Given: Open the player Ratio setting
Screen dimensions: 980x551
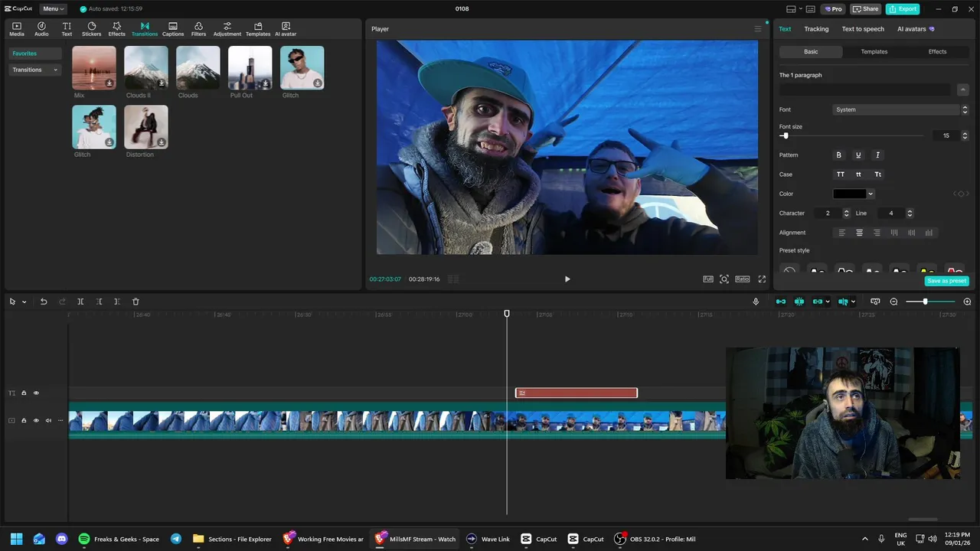Looking at the screenshot, I should (x=743, y=279).
